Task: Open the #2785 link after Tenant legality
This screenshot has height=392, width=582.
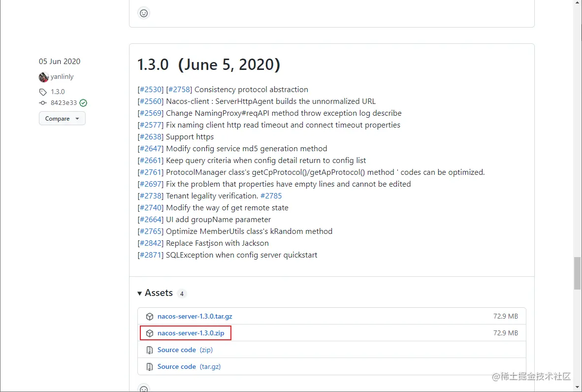Action: pos(271,196)
